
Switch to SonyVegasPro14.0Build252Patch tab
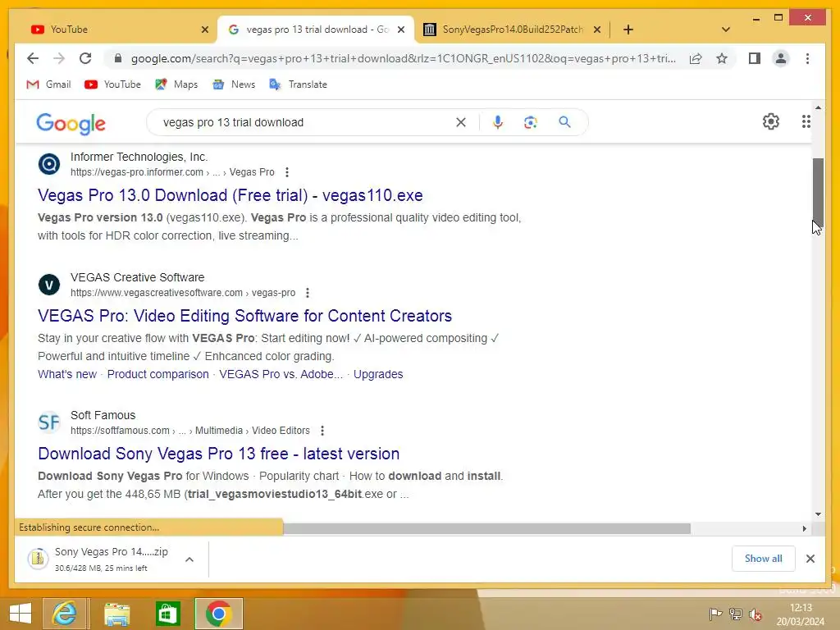[x=512, y=30]
